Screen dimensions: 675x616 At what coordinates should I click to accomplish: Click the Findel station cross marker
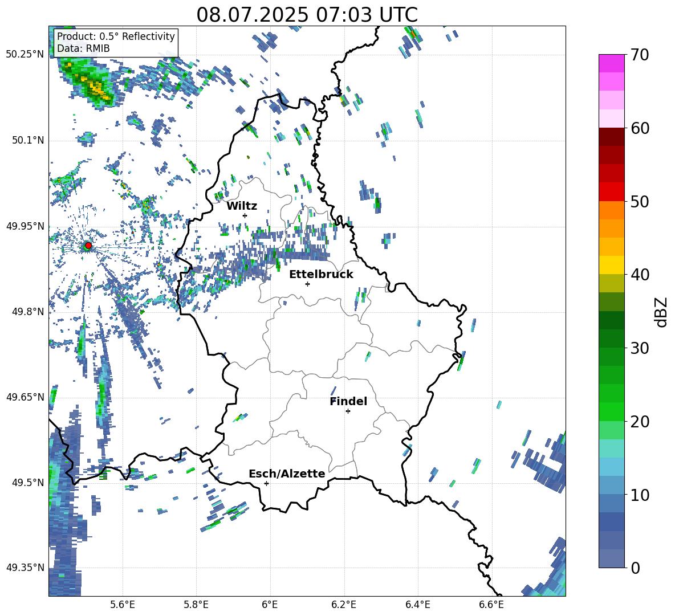348,411
